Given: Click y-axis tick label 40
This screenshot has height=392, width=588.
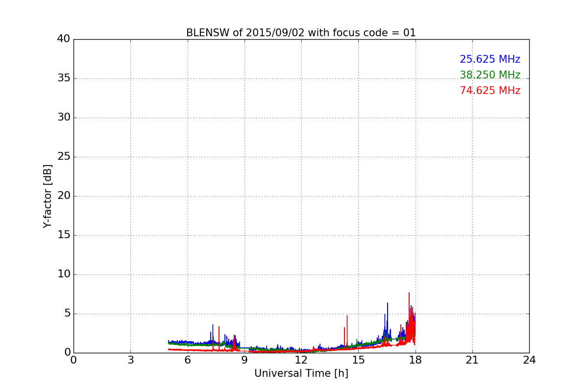Looking at the screenshot, I should coord(64,39).
